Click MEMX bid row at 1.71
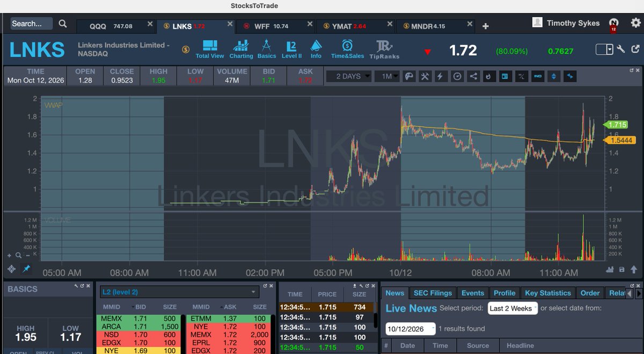The width and height of the screenshot is (644, 354). (139, 319)
